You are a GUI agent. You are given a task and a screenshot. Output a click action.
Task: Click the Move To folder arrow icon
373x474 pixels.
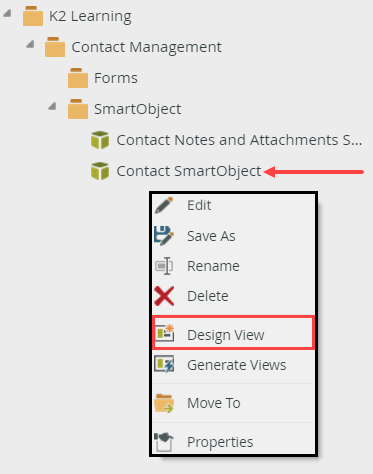click(x=164, y=403)
